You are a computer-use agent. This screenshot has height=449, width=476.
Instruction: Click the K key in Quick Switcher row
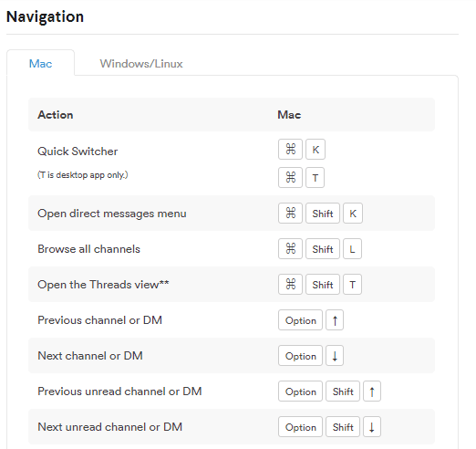point(316,150)
